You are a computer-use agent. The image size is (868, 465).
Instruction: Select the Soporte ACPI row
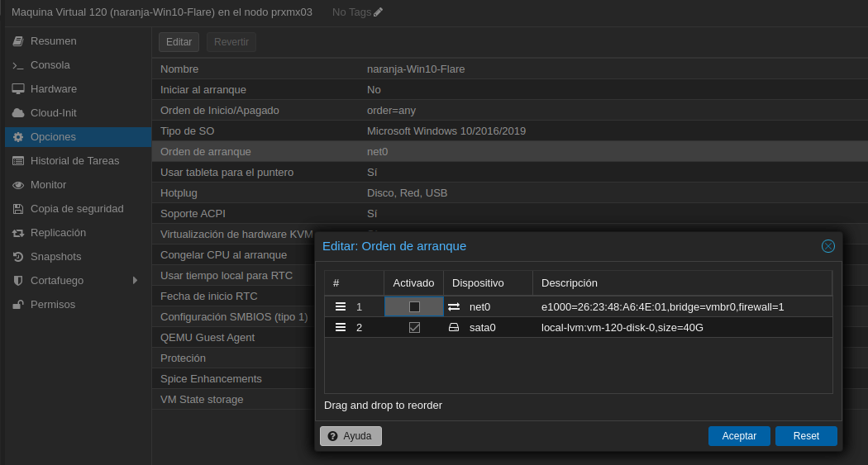510,213
